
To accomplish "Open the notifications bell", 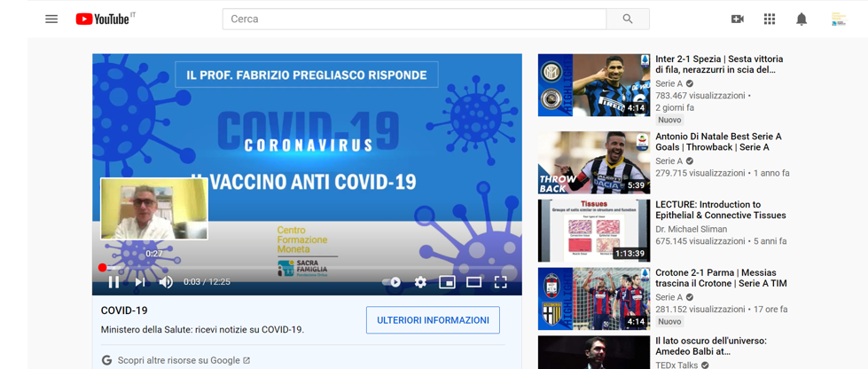I will coord(801,19).
